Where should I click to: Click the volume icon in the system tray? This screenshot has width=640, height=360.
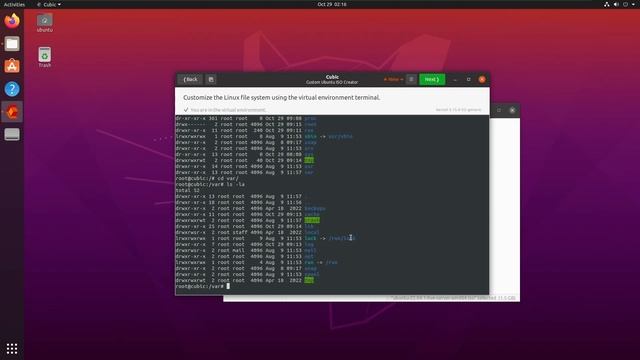coord(616,4)
